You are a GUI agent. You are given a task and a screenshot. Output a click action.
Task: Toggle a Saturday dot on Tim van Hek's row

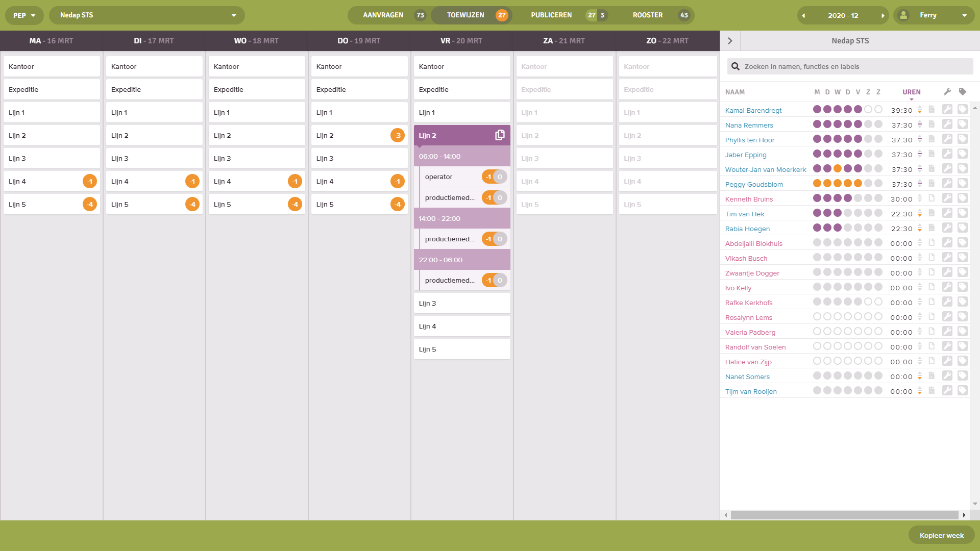(868, 213)
